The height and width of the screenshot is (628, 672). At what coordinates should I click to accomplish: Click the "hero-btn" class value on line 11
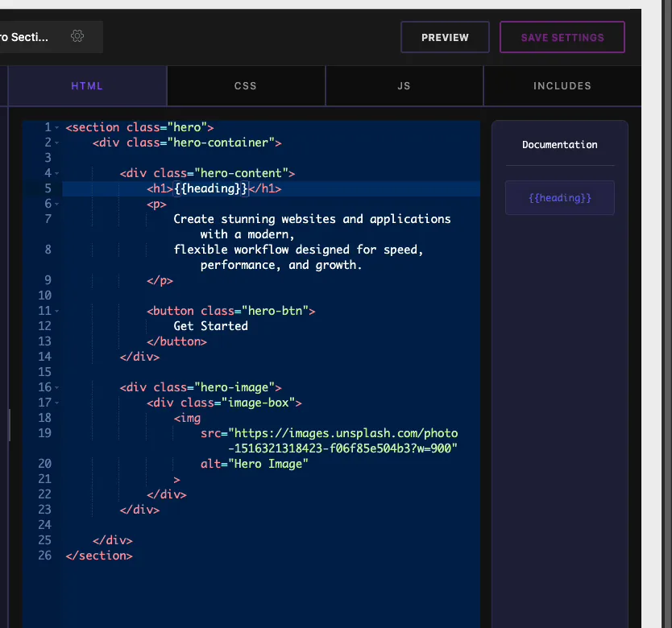click(x=275, y=311)
